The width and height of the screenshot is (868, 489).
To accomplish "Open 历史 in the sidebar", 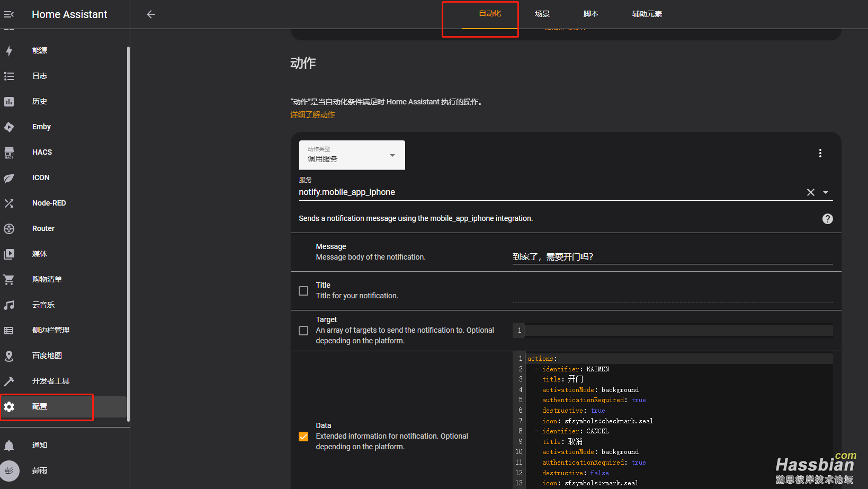I will pyautogui.click(x=40, y=101).
